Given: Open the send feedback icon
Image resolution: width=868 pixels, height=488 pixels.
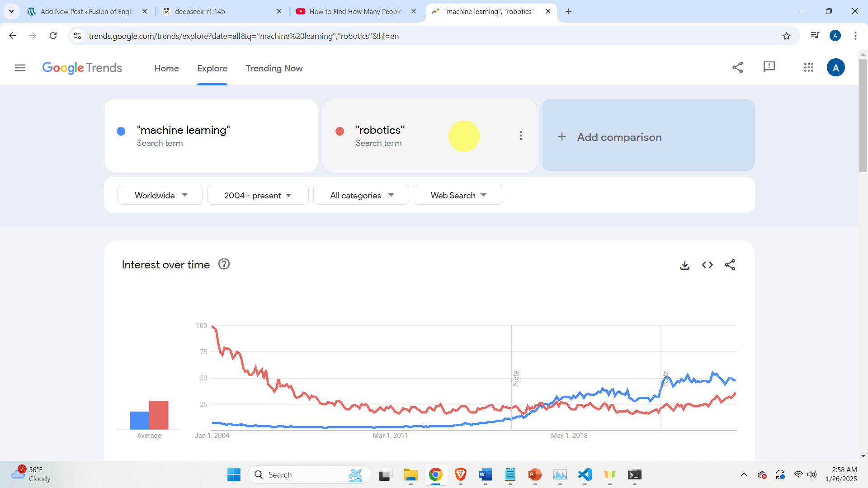Looking at the screenshot, I should click(769, 67).
